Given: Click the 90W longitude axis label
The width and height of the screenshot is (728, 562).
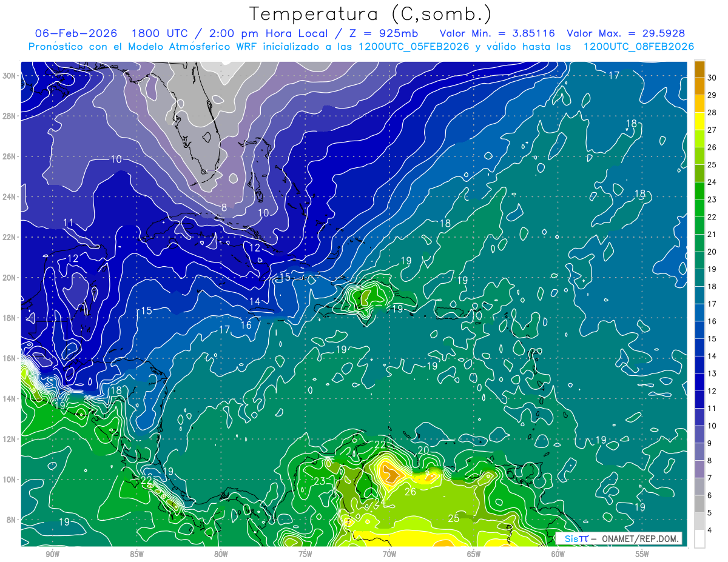Looking at the screenshot, I should tap(52, 555).
